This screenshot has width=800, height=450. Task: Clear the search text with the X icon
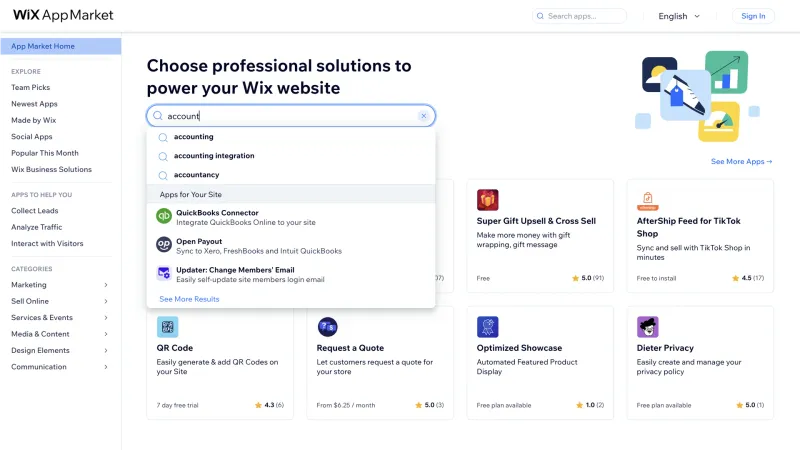click(x=423, y=116)
